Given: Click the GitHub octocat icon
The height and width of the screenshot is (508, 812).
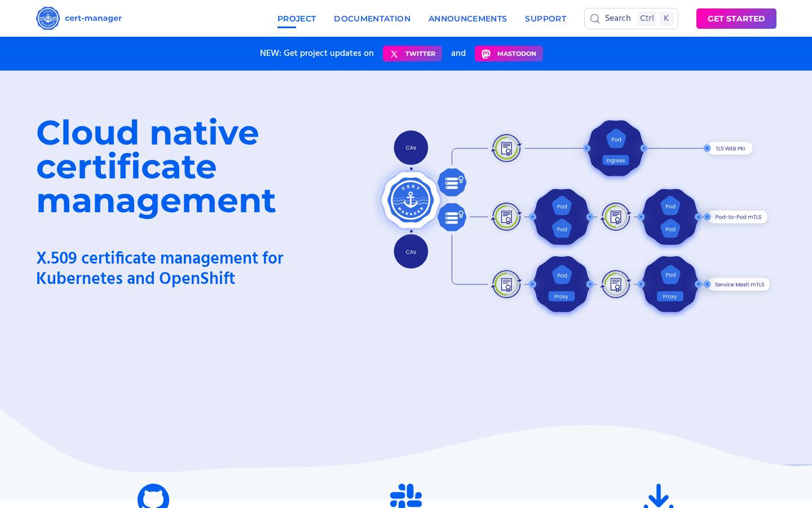Looking at the screenshot, I should pyautogui.click(x=153, y=496).
